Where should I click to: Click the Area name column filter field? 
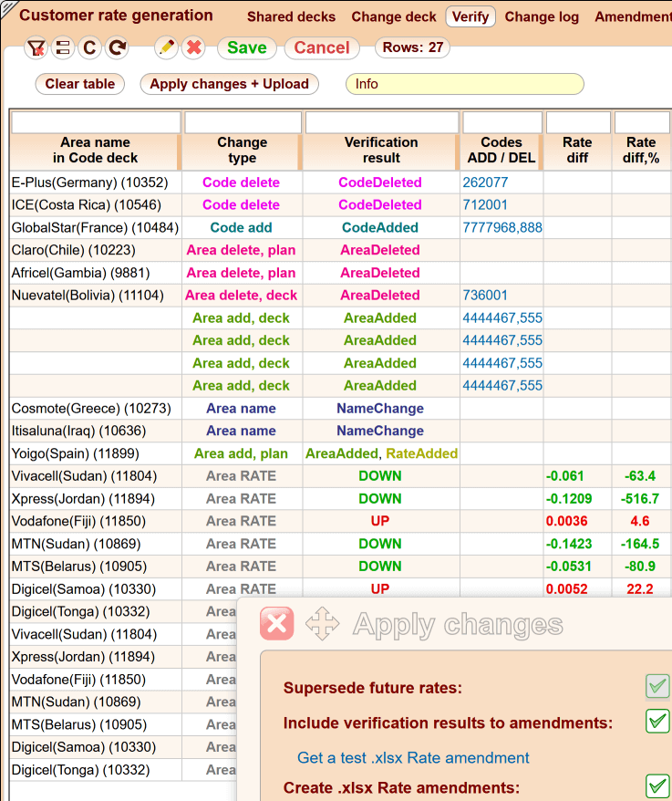point(96,122)
